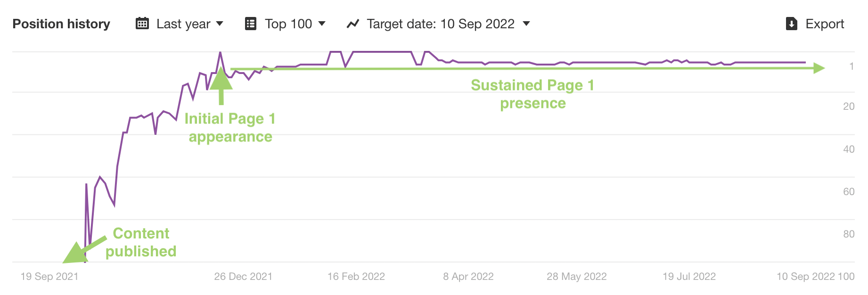Open the Top 100 dropdown arrow
Viewport: 868px width, 295px height.
pos(322,24)
